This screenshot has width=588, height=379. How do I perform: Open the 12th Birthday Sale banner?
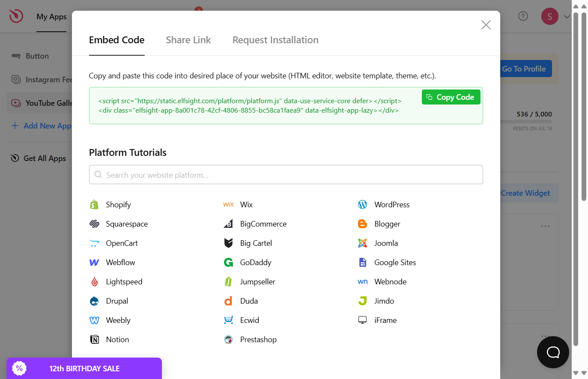(x=84, y=368)
